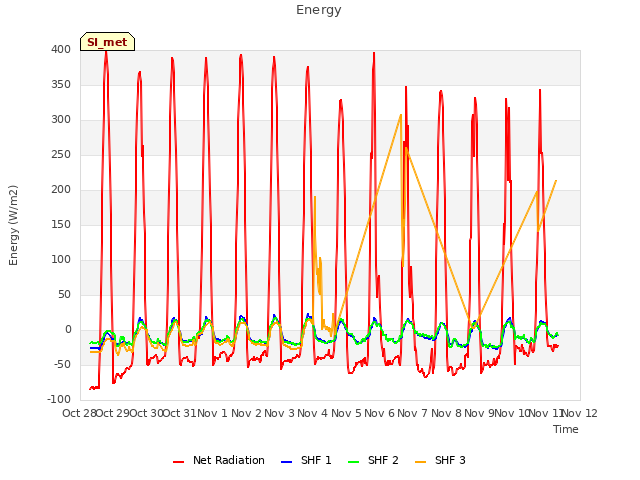Viewport: 640px width, 480px height.
Task: Click the Oct 28 x-axis date label
Action: (79, 413)
